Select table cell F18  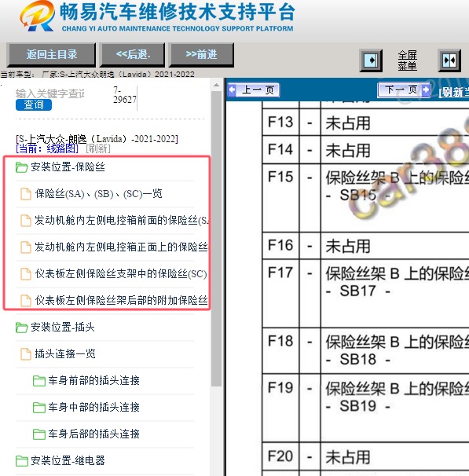pyautogui.click(x=280, y=350)
